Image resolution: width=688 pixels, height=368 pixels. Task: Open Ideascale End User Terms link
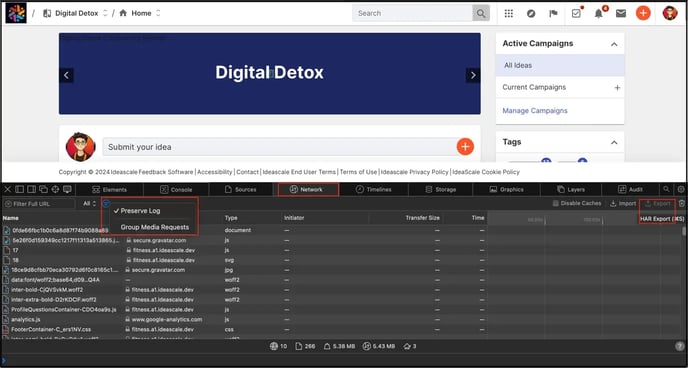click(x=299, y=172)
